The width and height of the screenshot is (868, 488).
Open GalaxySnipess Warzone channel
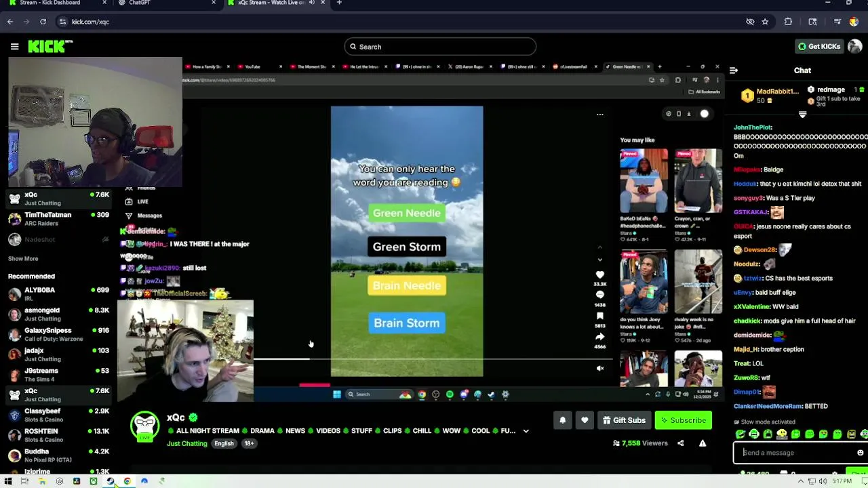pos(58,334)
